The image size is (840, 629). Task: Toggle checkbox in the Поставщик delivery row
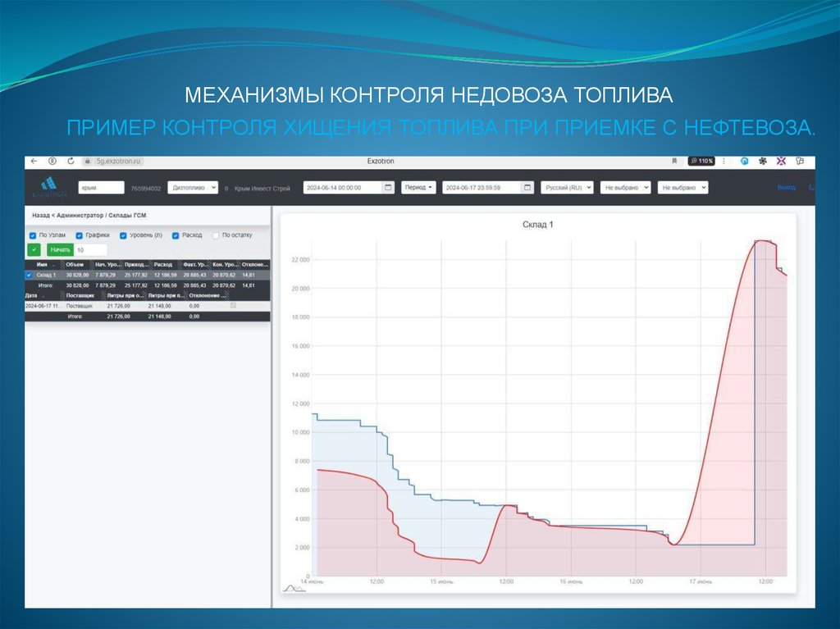pos(233,305)
